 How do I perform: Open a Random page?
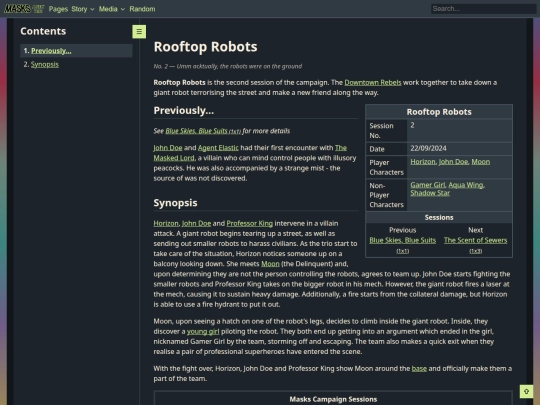coord(142,9)
